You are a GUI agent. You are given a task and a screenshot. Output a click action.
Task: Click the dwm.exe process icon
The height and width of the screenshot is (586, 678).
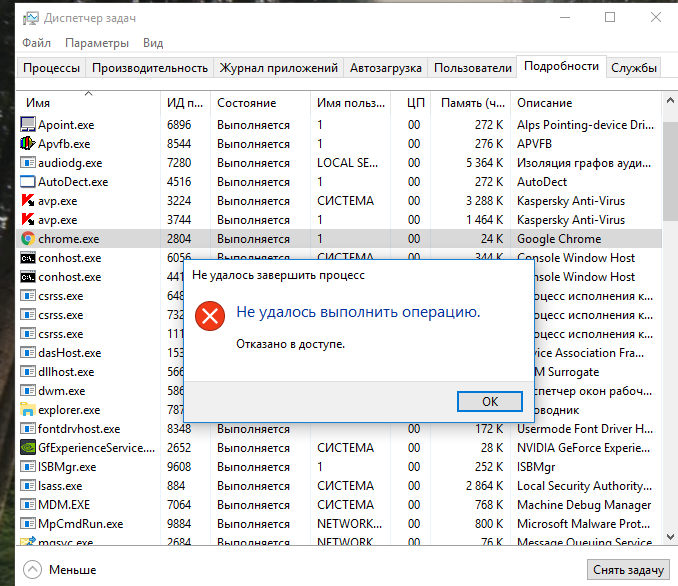tap(28, 391)
